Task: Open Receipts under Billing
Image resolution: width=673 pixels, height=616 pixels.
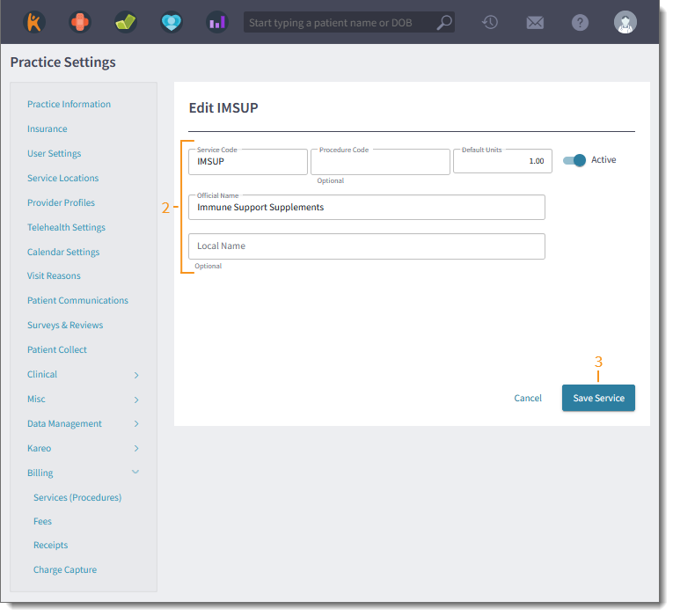Action: [51, 545]
